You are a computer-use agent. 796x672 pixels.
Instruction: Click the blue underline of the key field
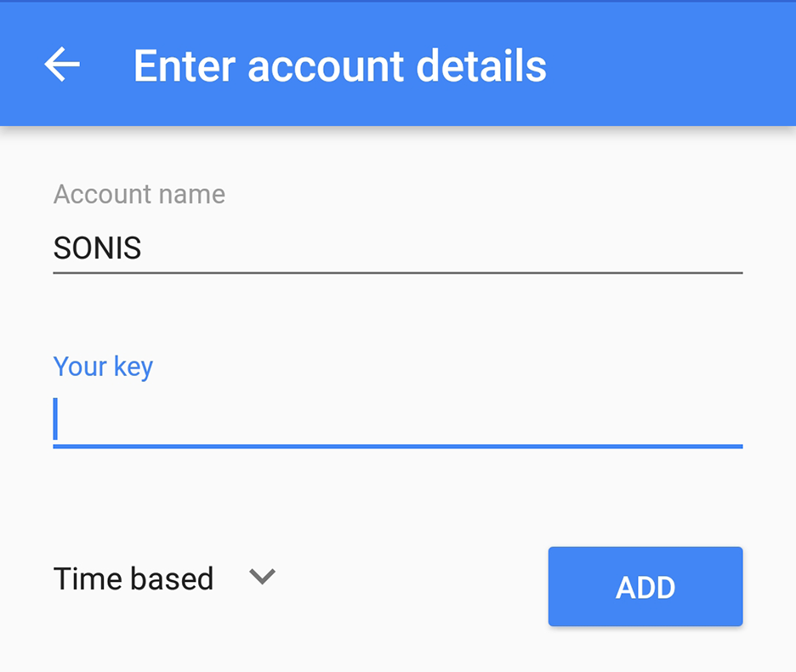pyautogui.click(x=397, y=446)
